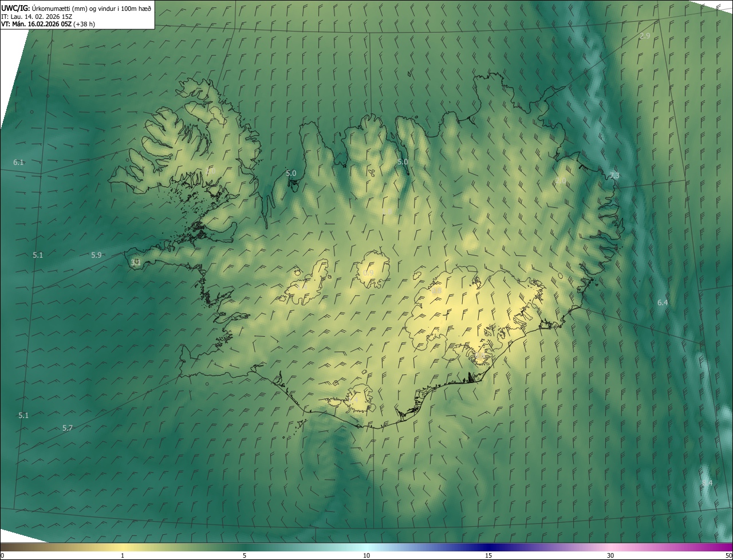The height and width of the screenshot is (560, 733).
Task: Click the 6.1 value label on the map
Action: point(18,163)
